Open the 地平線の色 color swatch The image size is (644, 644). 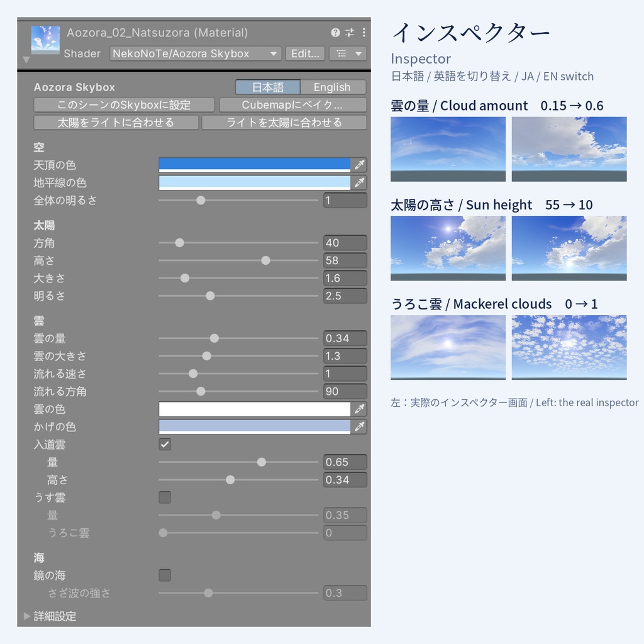pyautogui.click(x=255, y=183)
